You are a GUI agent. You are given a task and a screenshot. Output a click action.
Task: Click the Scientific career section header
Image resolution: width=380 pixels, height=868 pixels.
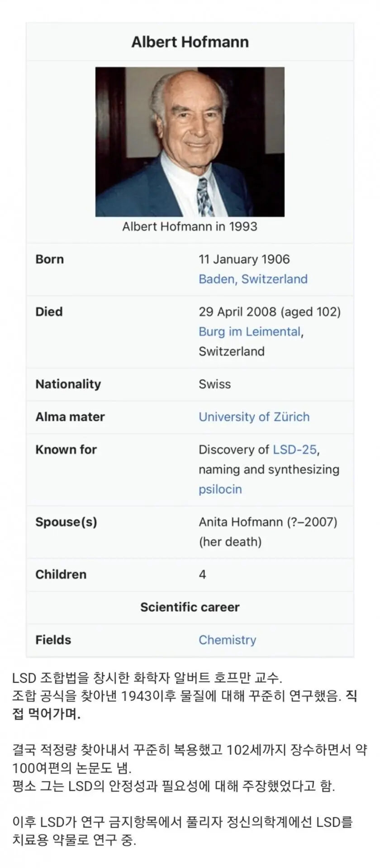tap(190, 607)
